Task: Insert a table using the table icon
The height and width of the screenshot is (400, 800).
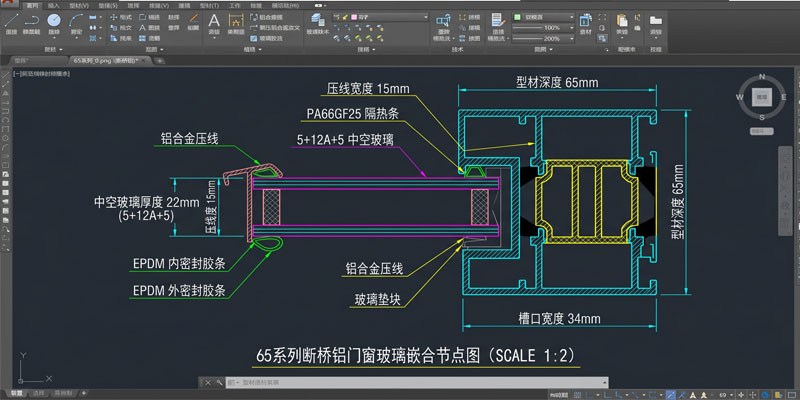Action: [254, 38]
